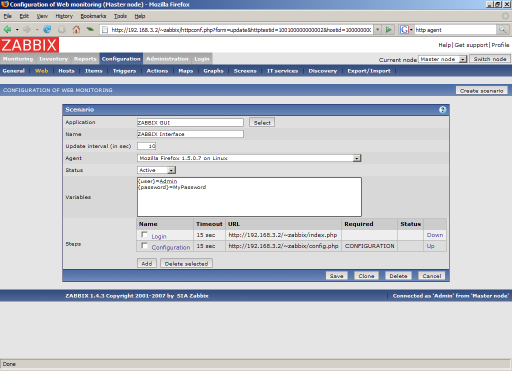Screen dimensions: 512x371
Task: Open the browser Help menu
Action: coord(140,16)
